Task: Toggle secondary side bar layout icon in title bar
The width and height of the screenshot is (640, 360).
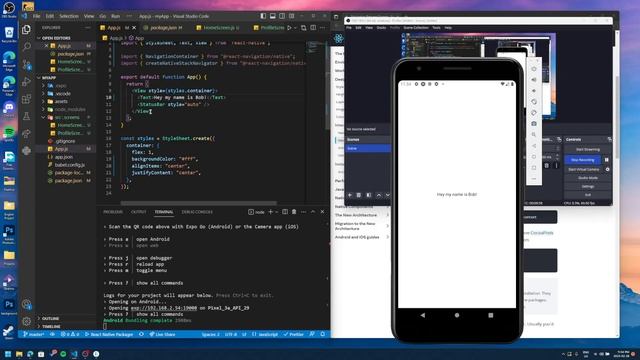Action: (x=282, y=16)
